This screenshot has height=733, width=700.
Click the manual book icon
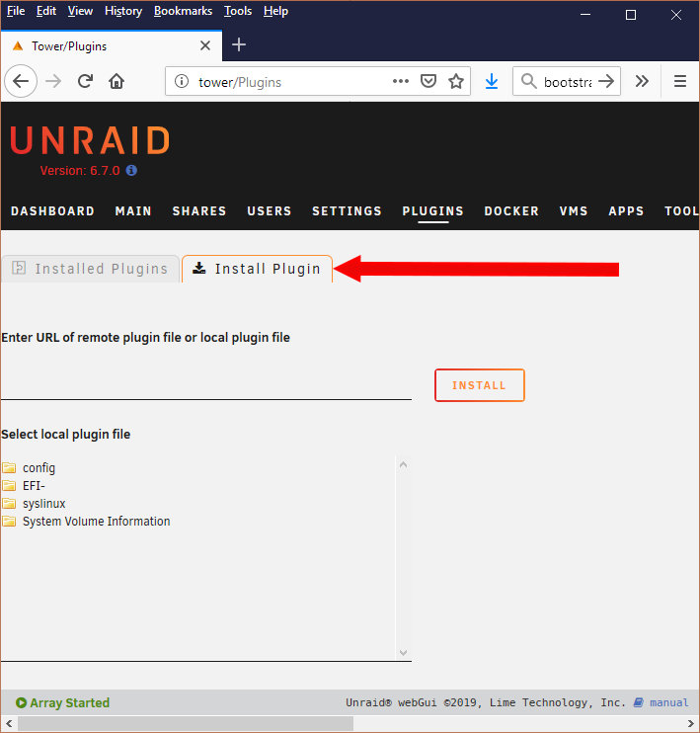coord(639,702)
